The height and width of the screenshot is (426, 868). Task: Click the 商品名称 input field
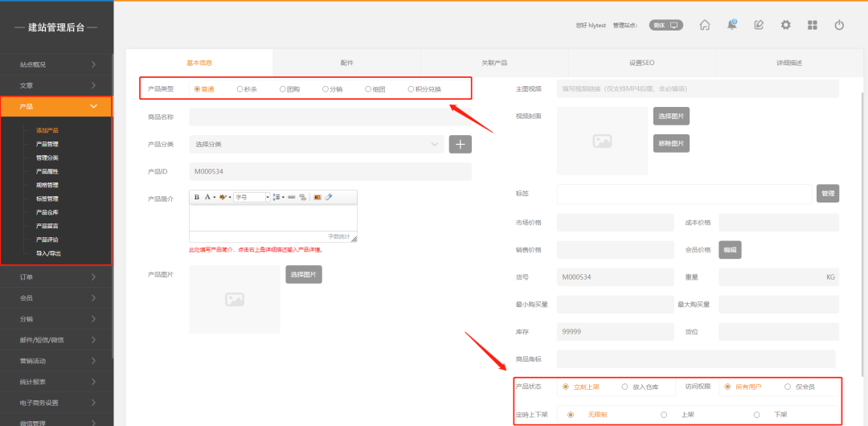pyautogui.click(x=330, y=117)
